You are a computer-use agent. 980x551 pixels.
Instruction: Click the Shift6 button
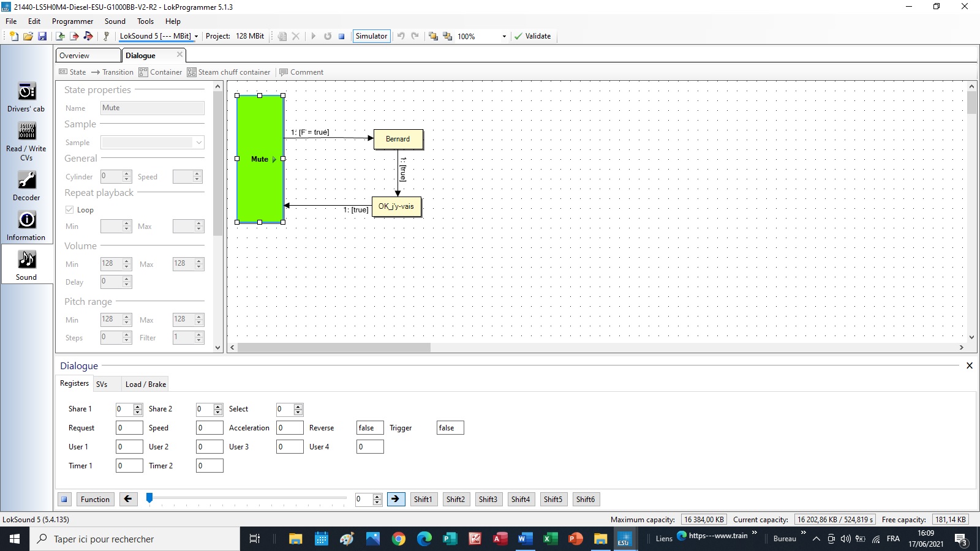tap(586, 500)
